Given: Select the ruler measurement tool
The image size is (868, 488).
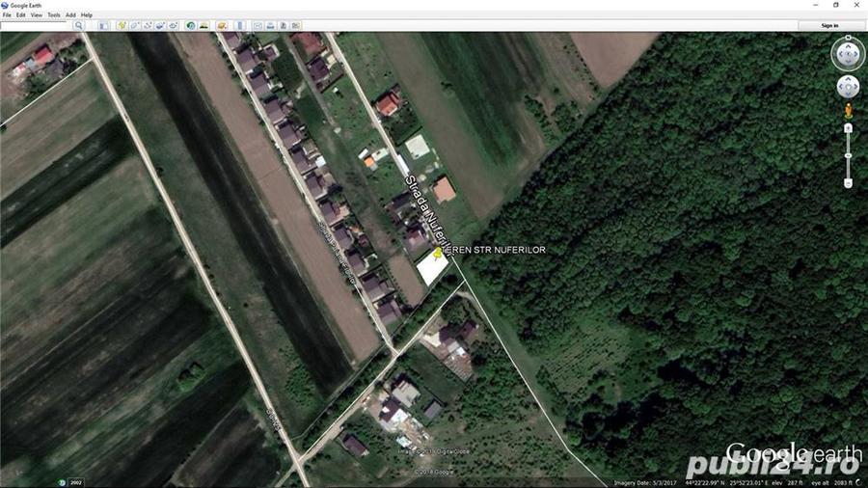Looking at the screenshot, I should (240, 25).
